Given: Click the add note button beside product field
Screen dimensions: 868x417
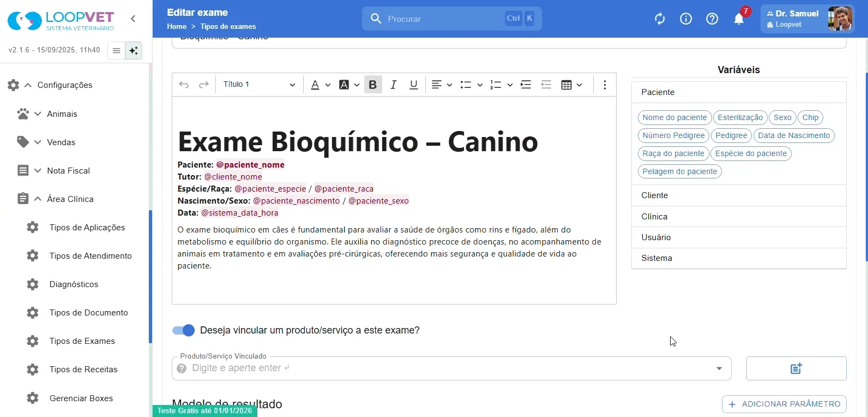Looking at the screenshot, I should (796, 368).
